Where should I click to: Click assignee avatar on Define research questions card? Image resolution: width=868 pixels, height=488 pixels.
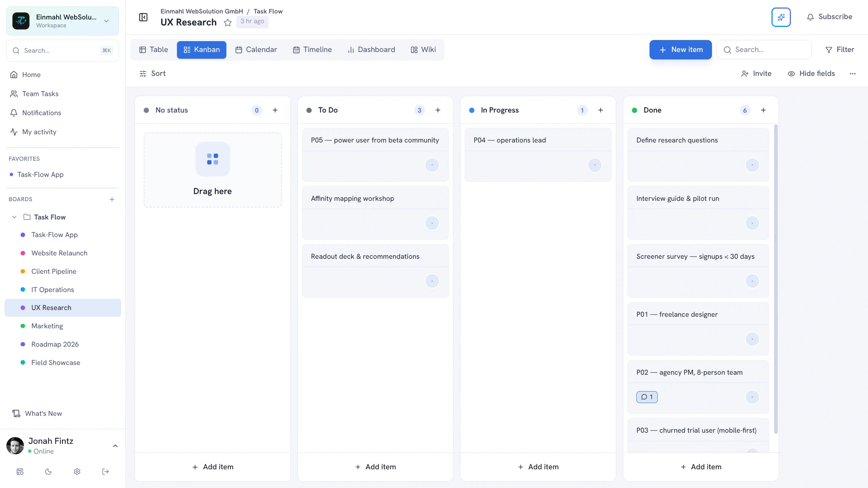coord(752,165)
